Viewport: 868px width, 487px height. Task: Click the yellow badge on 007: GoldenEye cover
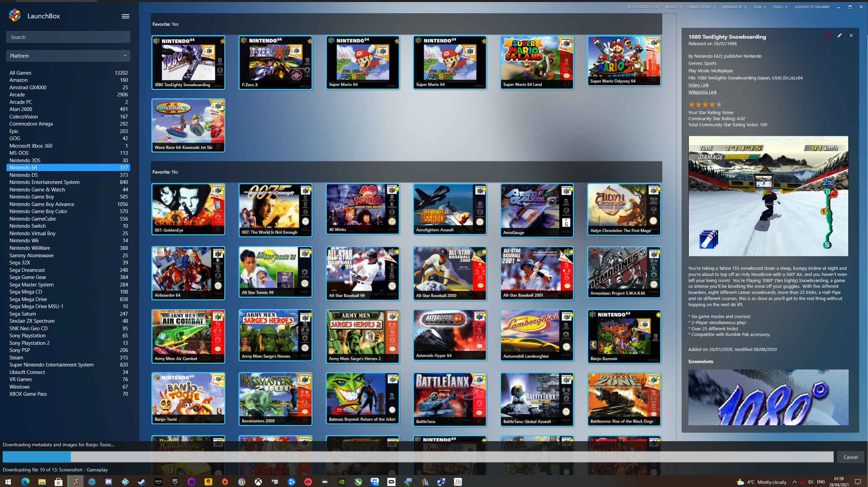[x=223, y=189]
